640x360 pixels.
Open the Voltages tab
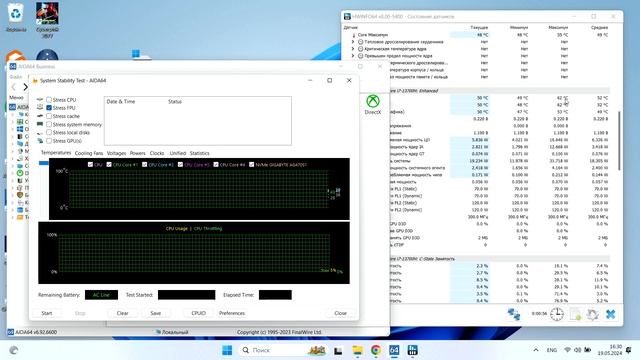(x=116, y=153)
